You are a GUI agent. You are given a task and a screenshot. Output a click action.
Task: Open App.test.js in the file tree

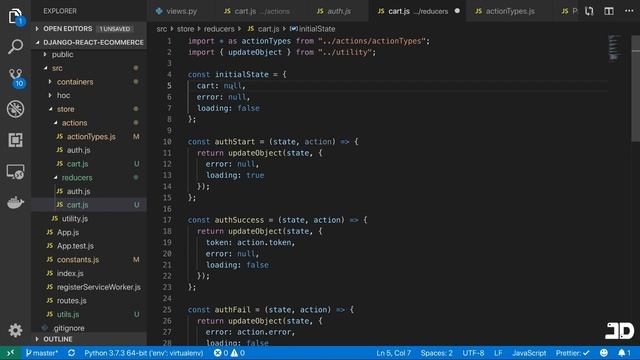pos(89,246)
